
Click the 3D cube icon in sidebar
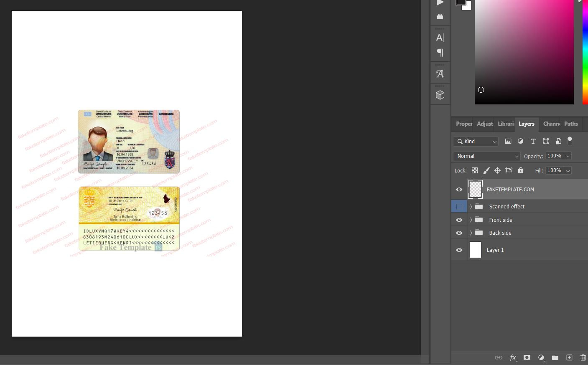[440, 94]
